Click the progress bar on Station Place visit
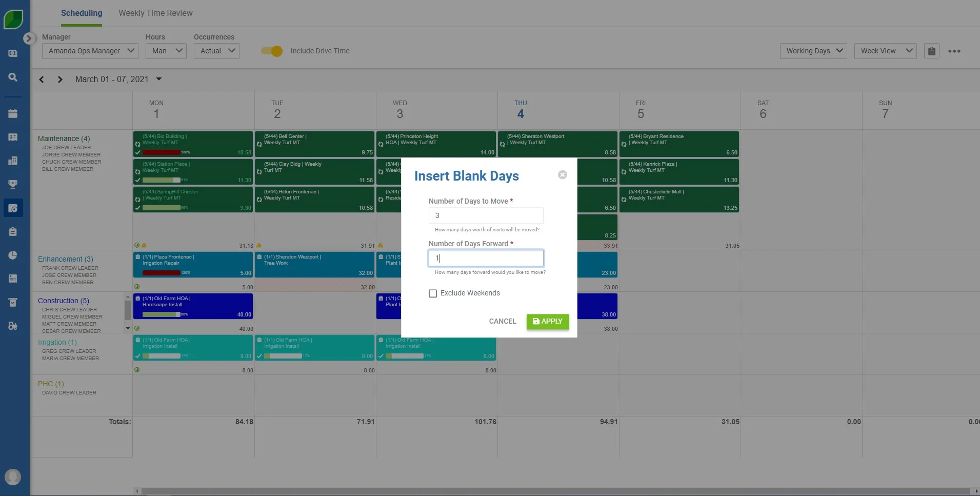 pyautogui.click(x=162, y=180)
